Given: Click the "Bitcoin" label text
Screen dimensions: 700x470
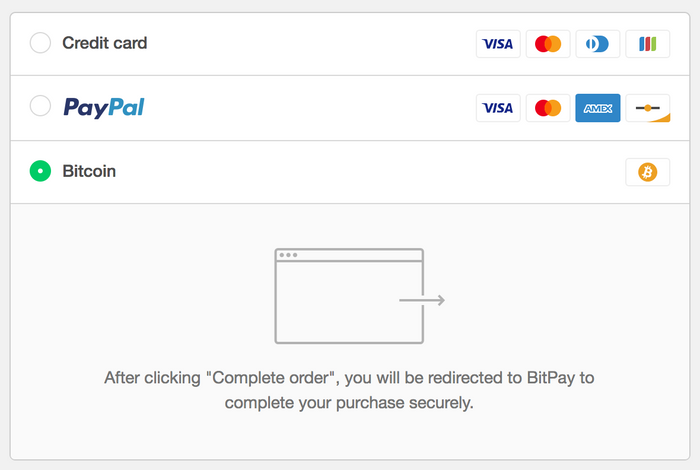Looking at the screenshot, I should coord(89,171).
